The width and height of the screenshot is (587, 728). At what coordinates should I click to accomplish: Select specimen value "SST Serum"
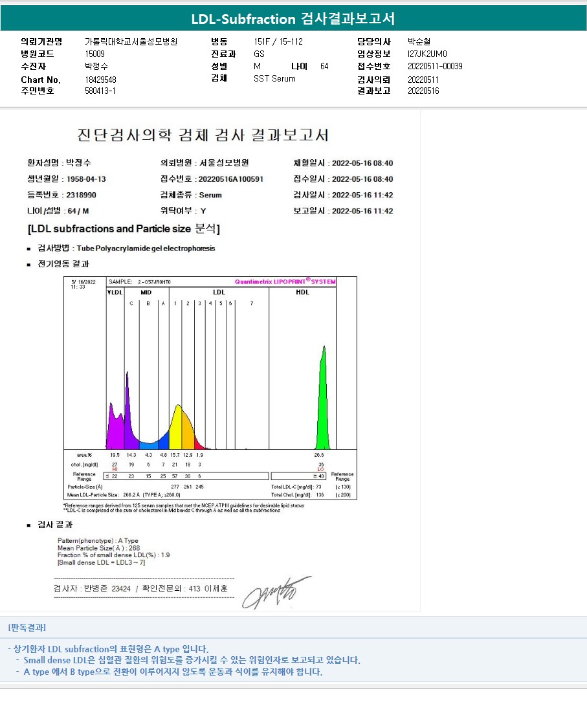274,78
